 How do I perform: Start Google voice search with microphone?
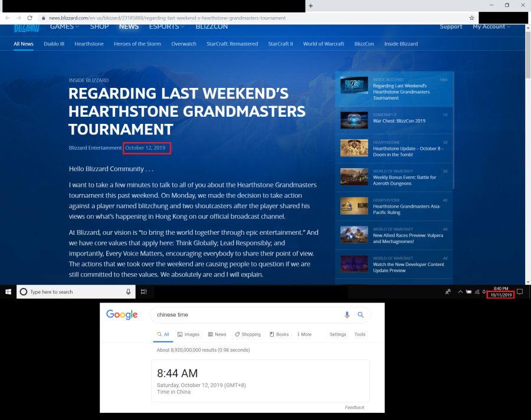coord(347,314)
